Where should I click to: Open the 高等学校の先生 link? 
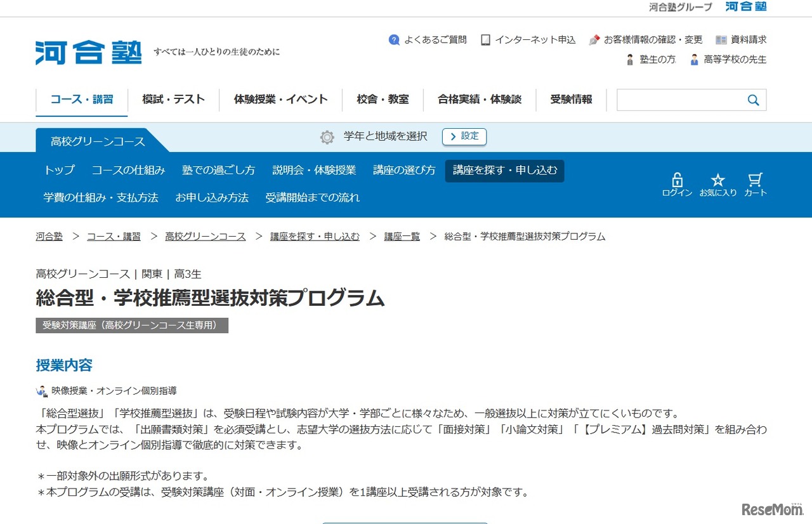coord(735,60)
